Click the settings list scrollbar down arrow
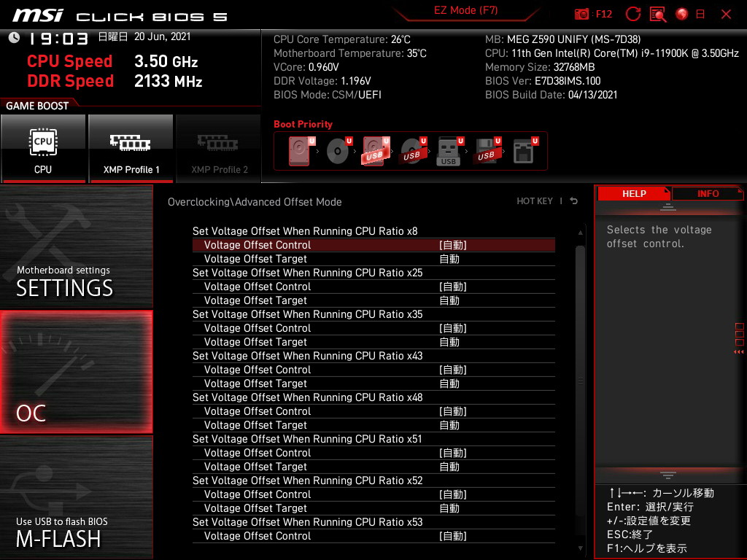This screenshot has height=560, width=747. click(x=580, y=548)
